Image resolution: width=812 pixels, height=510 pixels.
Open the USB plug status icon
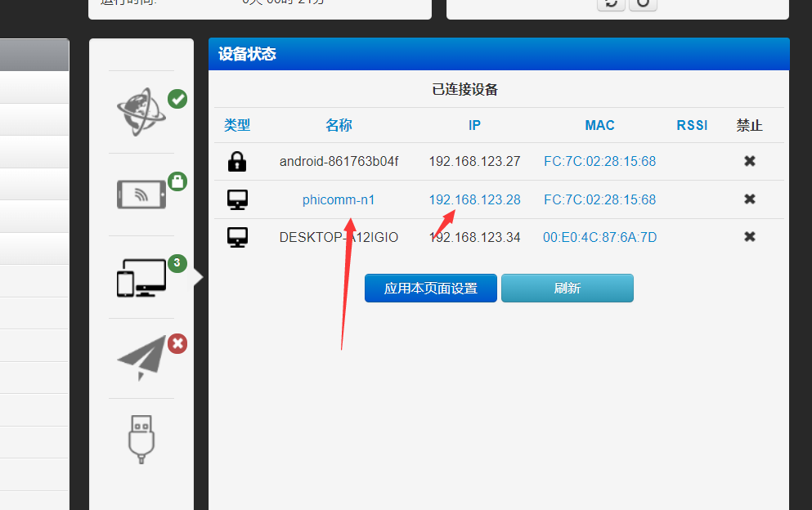141,439
